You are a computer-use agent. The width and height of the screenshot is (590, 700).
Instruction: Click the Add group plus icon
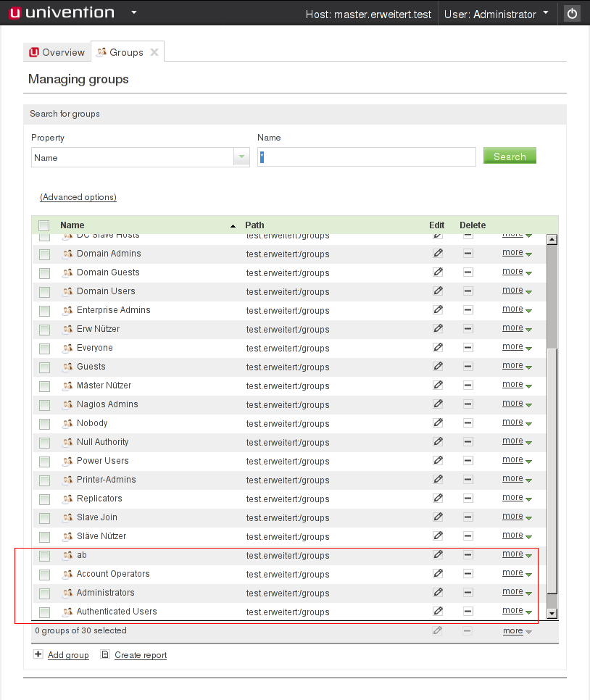[38, 654]
